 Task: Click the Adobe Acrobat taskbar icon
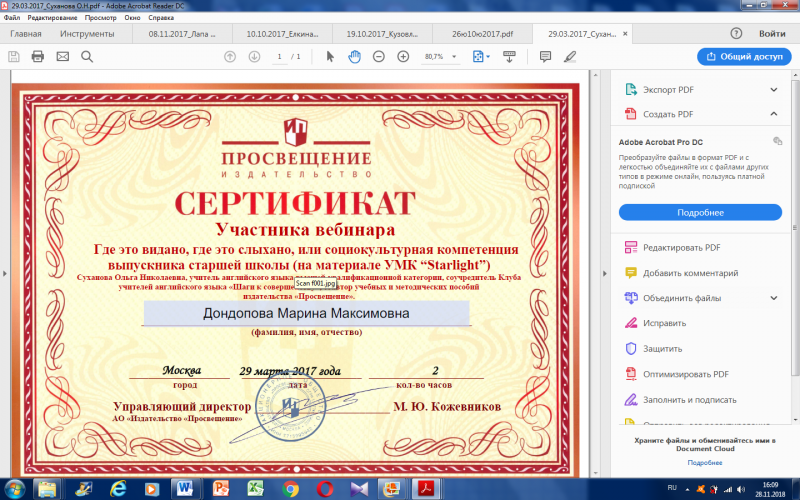[x=427, y=489]
